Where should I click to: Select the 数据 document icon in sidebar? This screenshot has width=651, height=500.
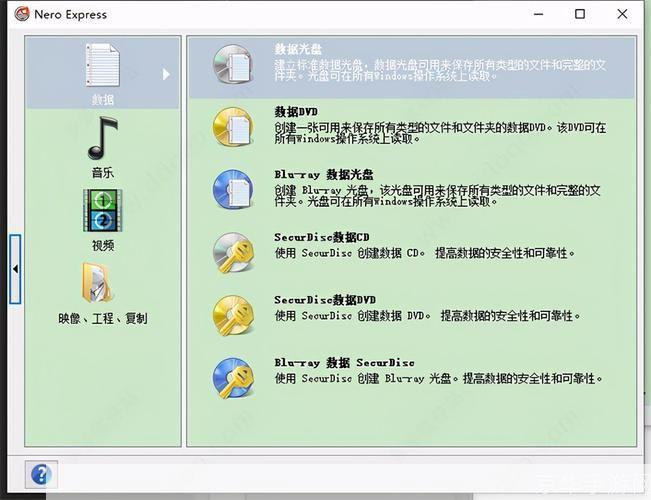click(x=102, y=67)
